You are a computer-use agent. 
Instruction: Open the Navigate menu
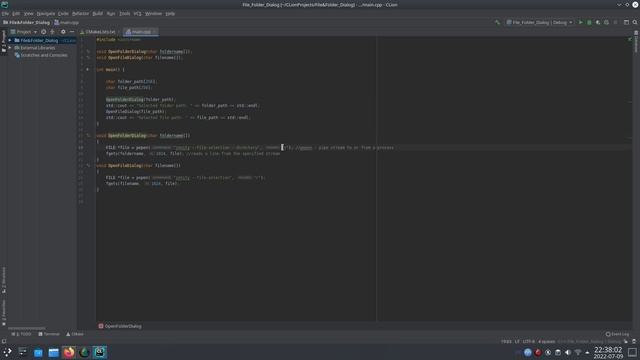pos(46,13)
